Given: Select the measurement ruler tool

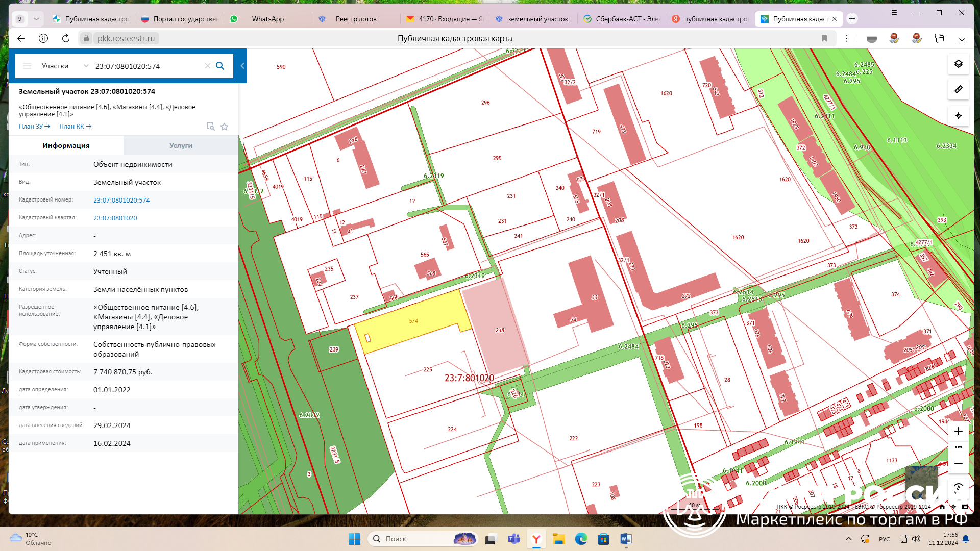Looking at the screenshot, I should pyautogui.click(x=958, y=89).
